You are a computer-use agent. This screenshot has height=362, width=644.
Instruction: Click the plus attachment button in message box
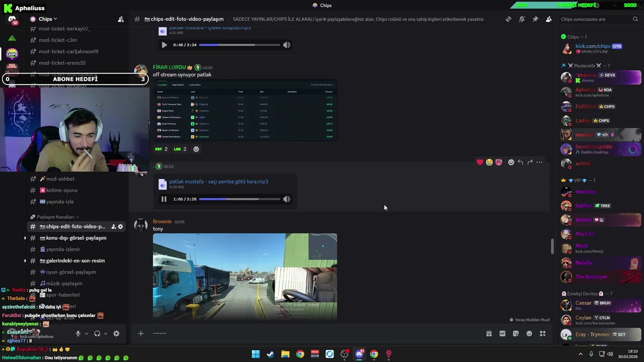pyautogui.click(x=141, y=333)
